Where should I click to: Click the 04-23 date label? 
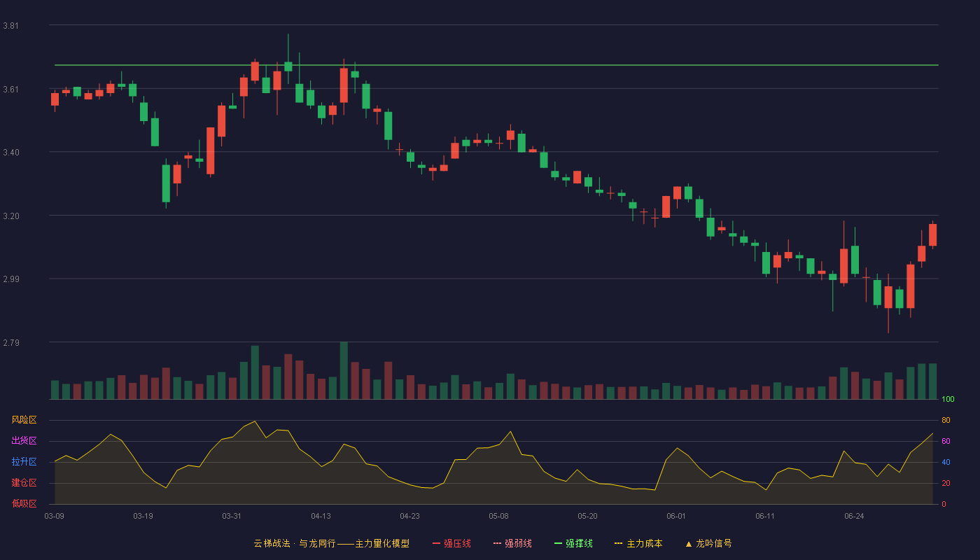[x=409, y=516]
